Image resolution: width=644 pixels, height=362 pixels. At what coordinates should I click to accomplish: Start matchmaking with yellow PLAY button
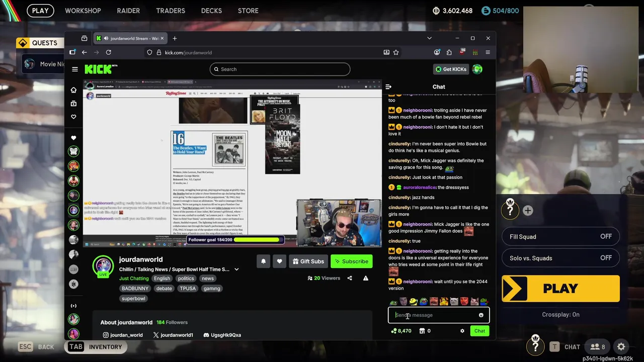point(560,289)
